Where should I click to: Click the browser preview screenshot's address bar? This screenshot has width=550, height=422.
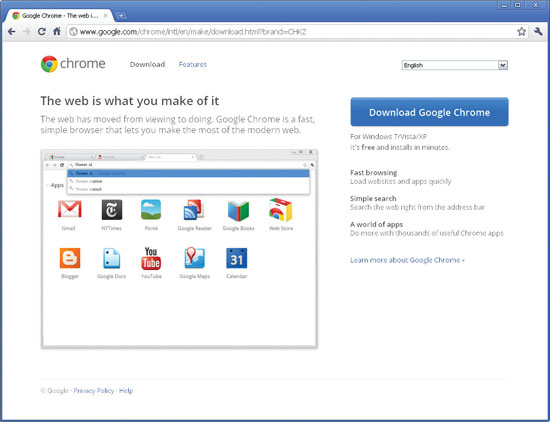tap(188, 165)
